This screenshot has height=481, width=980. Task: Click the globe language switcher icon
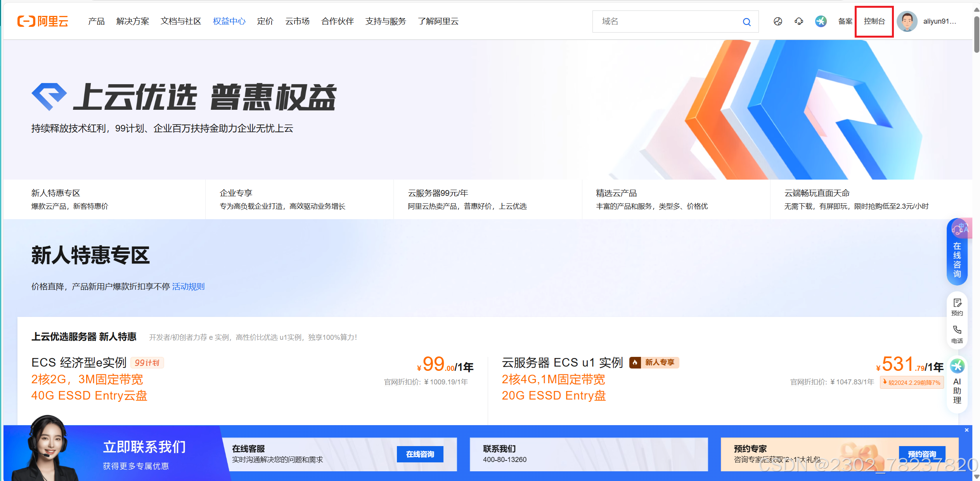coord(777,21)
